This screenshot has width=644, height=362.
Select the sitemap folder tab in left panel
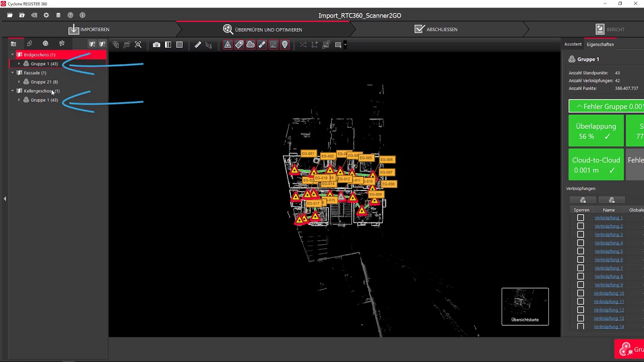click(14, 44)
